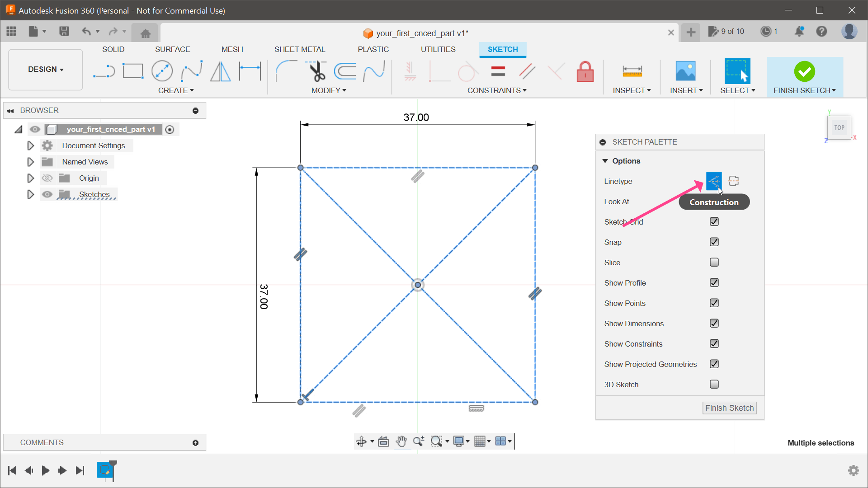Open the SOLID tab
Viewport: 868px width, 488px height.
(x=113, y=49)
